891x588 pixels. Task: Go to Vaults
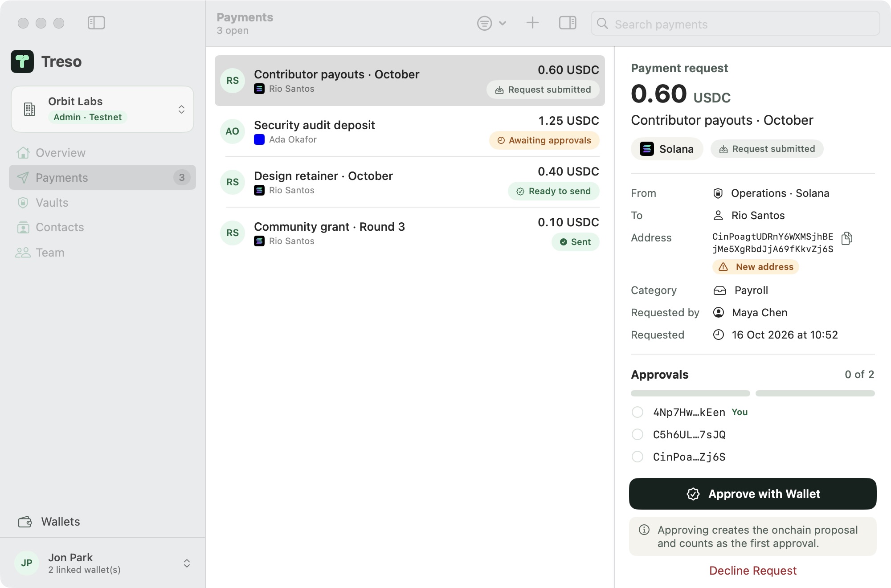pos(102,203)
